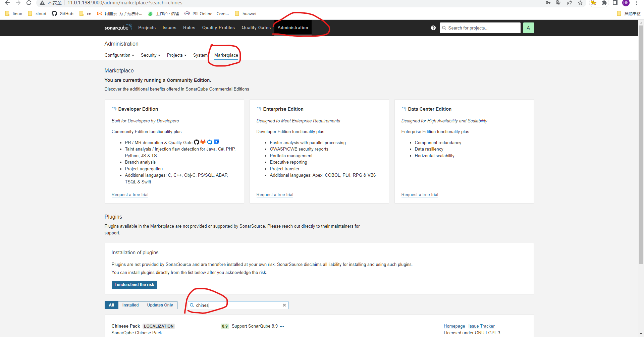Click the Azure DevOps icon in Developer Edition
This screenshot has height=337, width=644.
pos(210,142)
